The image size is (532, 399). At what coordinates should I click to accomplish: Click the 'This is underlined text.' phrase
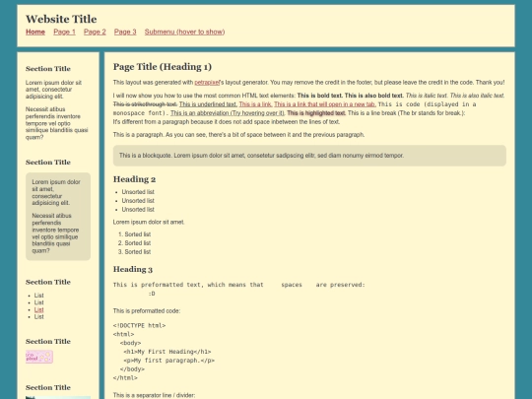(208, 104)
